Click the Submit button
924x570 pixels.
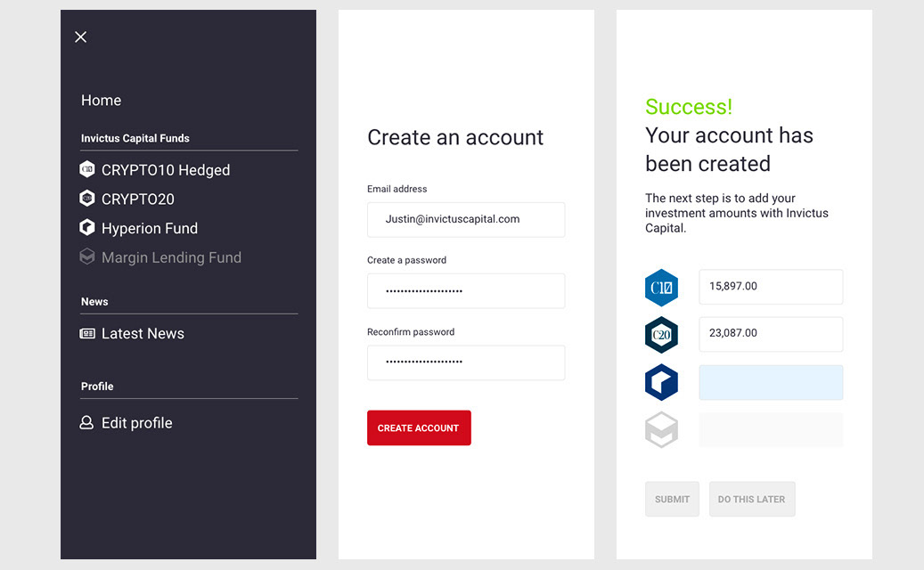pyautogui.click(x=672, y=500)
